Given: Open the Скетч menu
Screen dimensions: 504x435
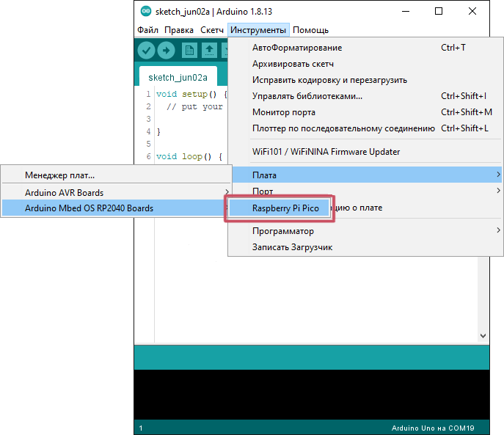Looking at the screenshot, I should pyautogui.click(x=212, y=30).
